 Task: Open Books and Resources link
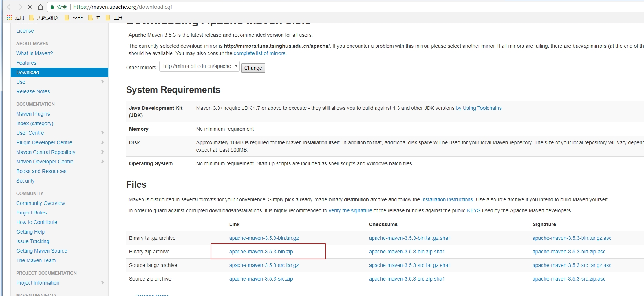(41, 171)
